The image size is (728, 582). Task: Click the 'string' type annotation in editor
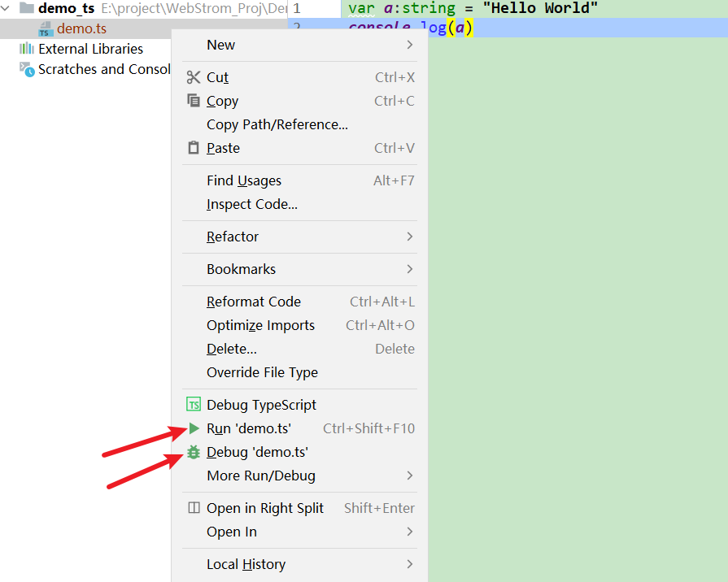[x=429, y=8]
